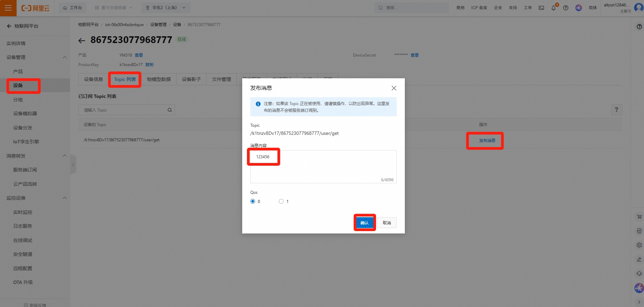Open 远程配置 in sidebar
This screenshot has height=307, width=644.
(x=23, y=268)
